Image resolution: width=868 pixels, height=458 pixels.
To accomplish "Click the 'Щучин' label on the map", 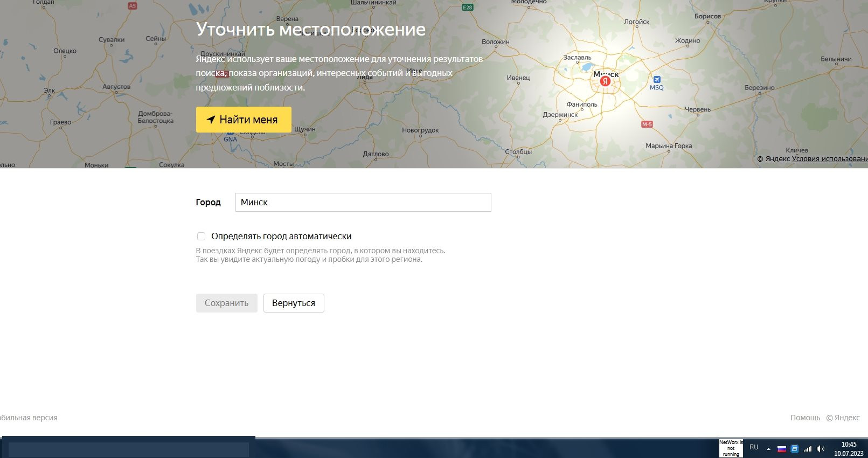I will click(305, 129).
